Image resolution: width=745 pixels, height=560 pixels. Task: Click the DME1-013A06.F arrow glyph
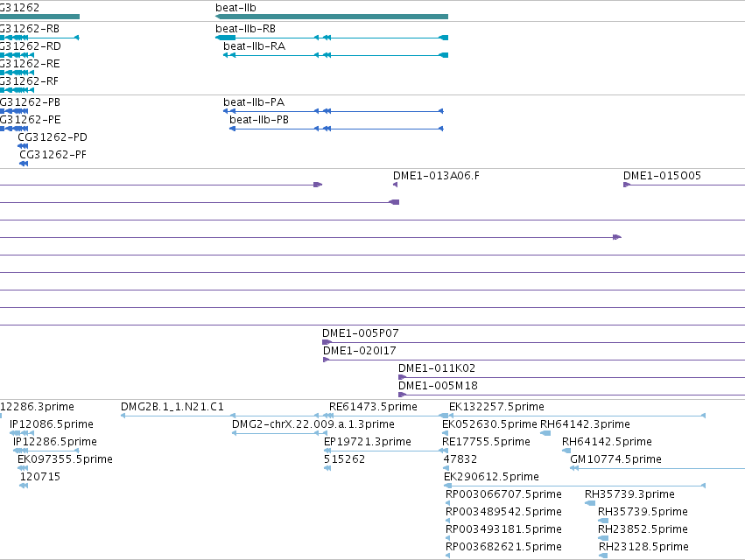[x=396, y=185]
